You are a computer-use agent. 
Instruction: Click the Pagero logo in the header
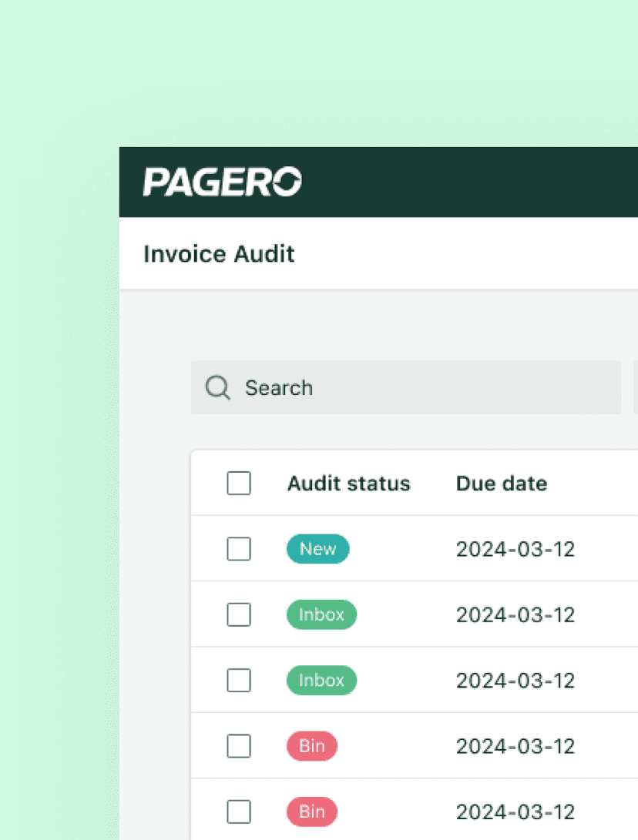point(222,182)
